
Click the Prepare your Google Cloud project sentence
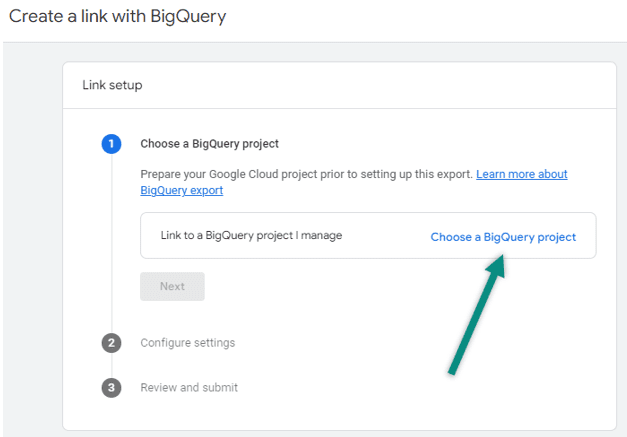[x=306, y=175]
